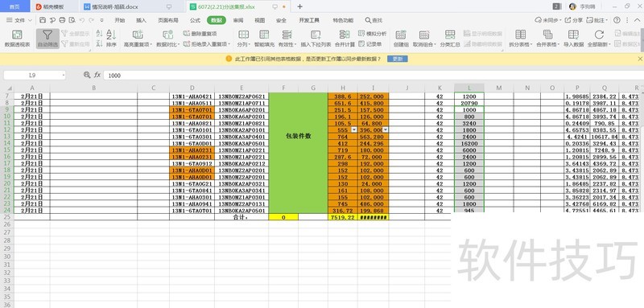Open filter dropdown on cell 396.000
The image size is (644, 308).
click(x=386, y=129)
